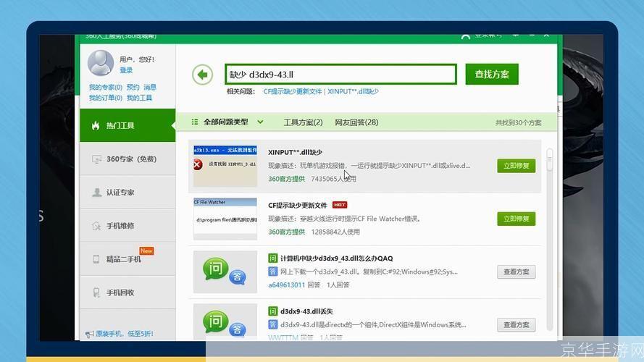
Task: Click the 答 icon of d3dx9-43.dll是directx的一个组件
Action: pyautogui.click(x=272, y=324)
